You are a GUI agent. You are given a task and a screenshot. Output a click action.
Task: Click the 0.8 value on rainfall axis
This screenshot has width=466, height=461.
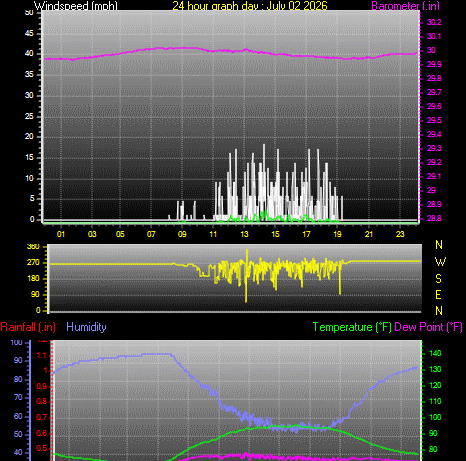click(42, 401)
